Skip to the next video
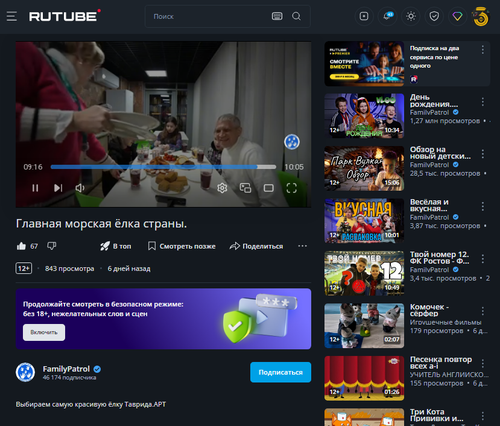The height and width of the screenshot is (426, 500). click(x=58, y=188)
